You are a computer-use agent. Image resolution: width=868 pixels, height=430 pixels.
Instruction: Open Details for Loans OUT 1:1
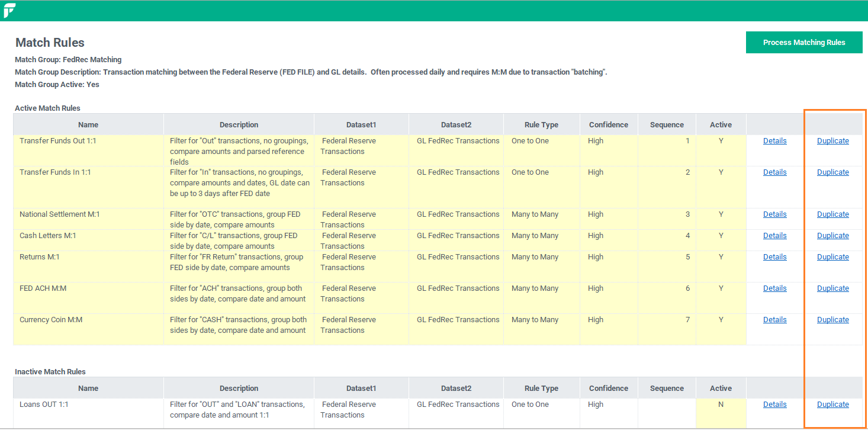(774, 405)
